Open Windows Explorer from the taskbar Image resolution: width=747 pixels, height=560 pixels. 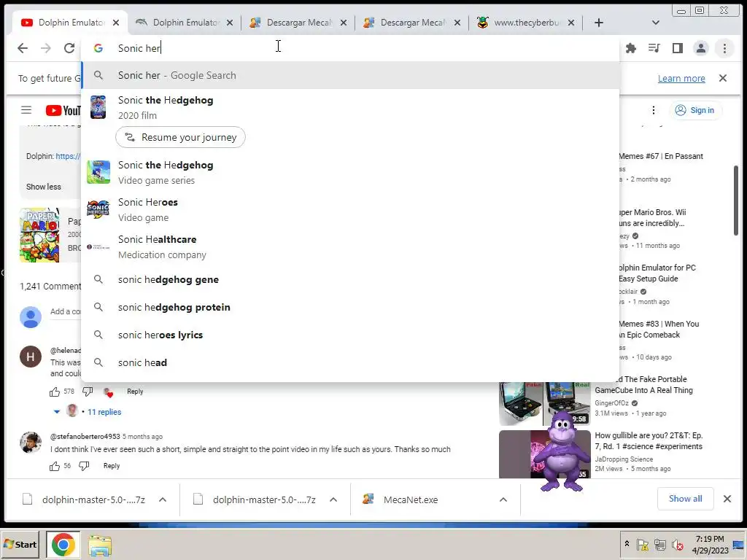[x=99, y=545]
